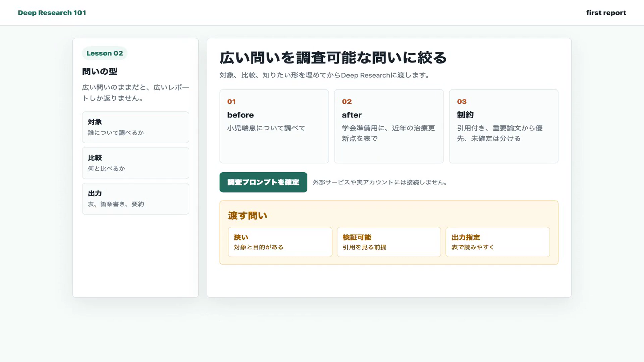
Task: Select the 出力 card in sidebar
Action: tap(136, 199)
